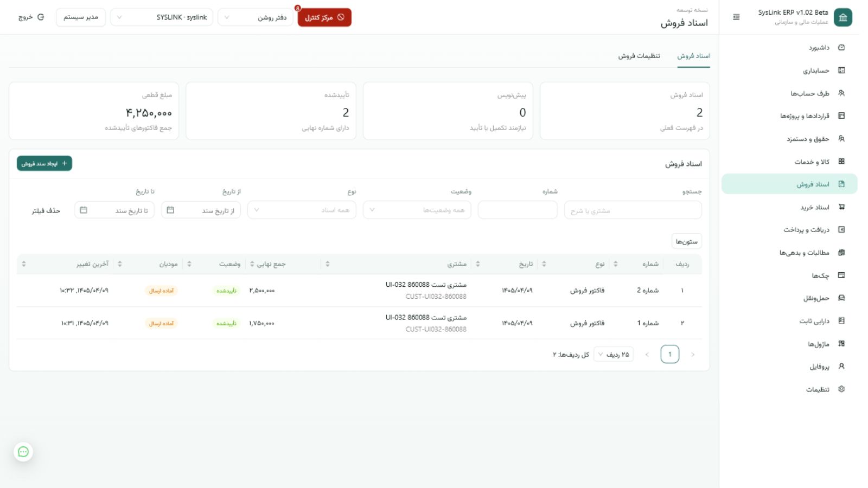This screenshot has width=868, height=488.
Task: Open حقوق و دستمزد payroll entry
Action: [x=789, y=139]
